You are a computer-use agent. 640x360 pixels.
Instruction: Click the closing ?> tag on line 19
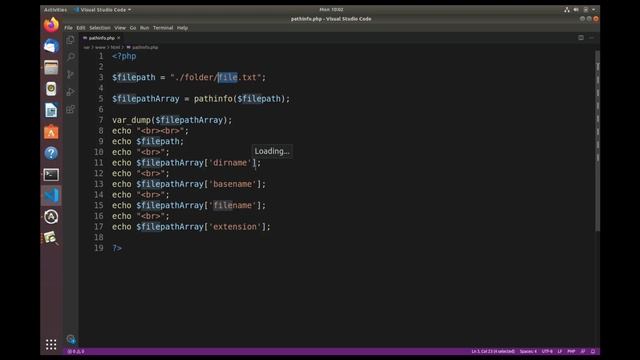click(117, 248)
